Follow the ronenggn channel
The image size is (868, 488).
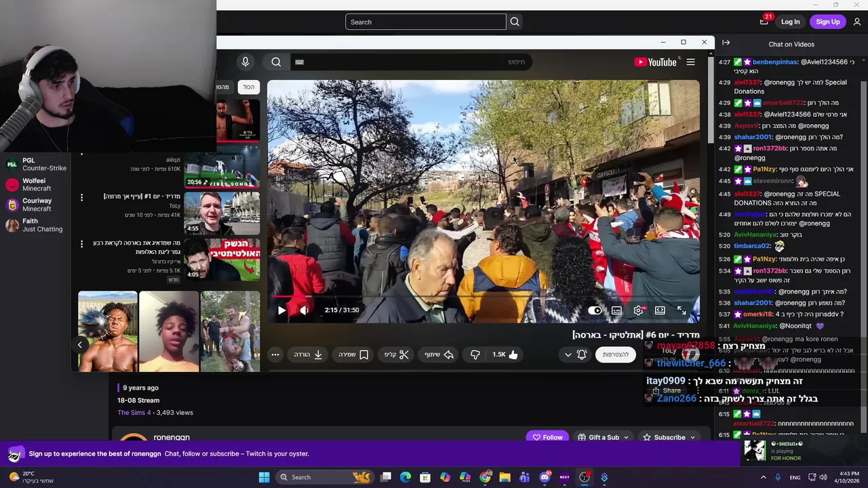[547, 438]
